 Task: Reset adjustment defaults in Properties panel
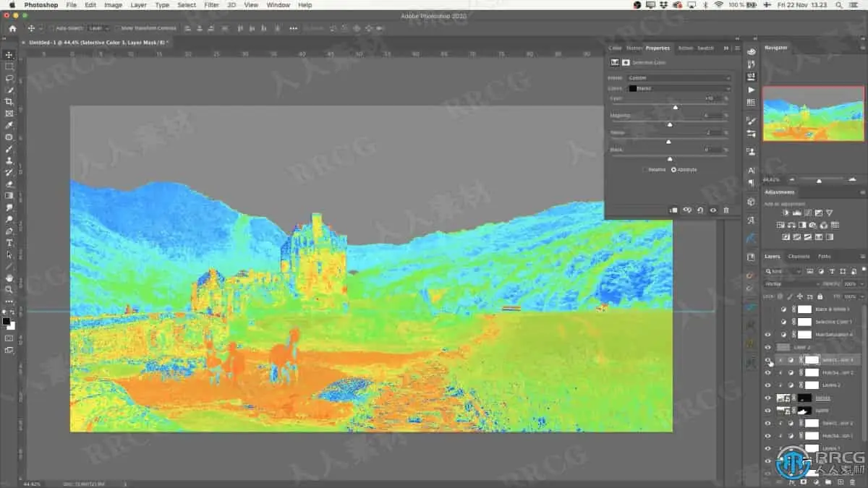pos(699,210)
